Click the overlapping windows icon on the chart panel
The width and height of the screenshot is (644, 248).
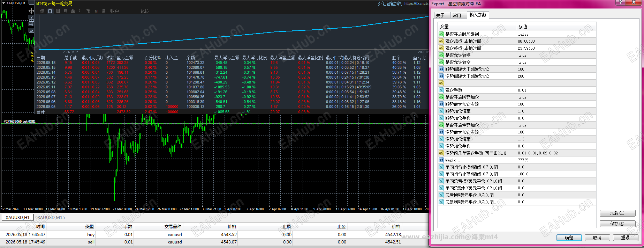click(31, 30)
